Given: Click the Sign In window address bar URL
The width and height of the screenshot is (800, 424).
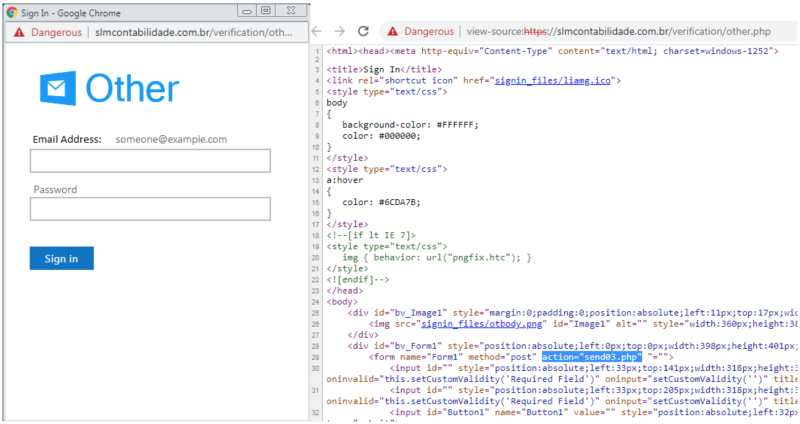Looking at the screenshot, I should click(x=193, y=33).
